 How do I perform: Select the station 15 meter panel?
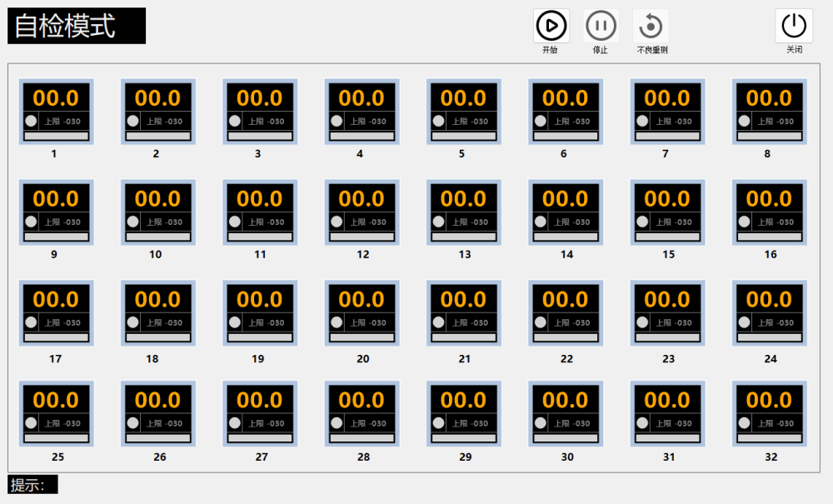(x=667, y=212)
